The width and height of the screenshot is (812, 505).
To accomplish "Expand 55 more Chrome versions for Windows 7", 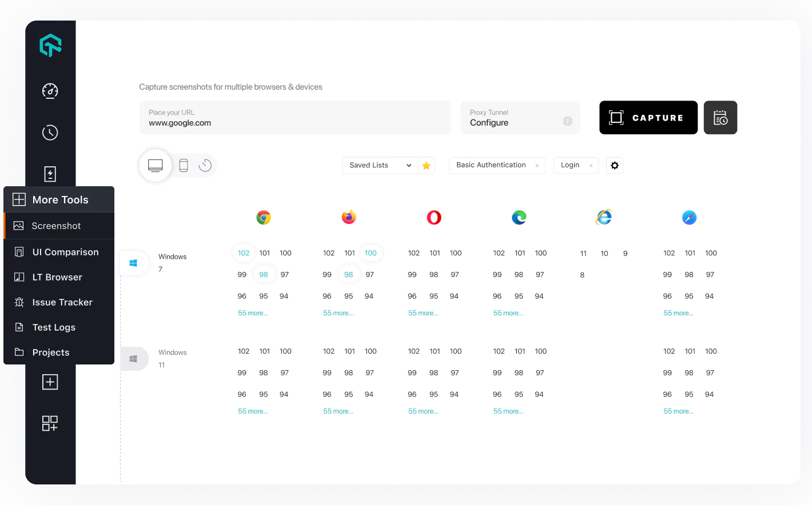I will click(x=253, y=313).
